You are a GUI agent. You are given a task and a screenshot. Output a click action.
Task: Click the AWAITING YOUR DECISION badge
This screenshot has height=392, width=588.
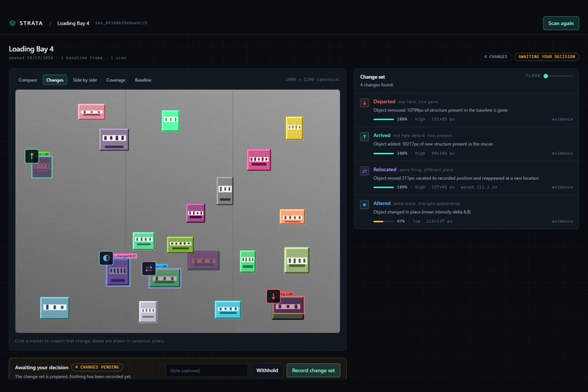546,57
